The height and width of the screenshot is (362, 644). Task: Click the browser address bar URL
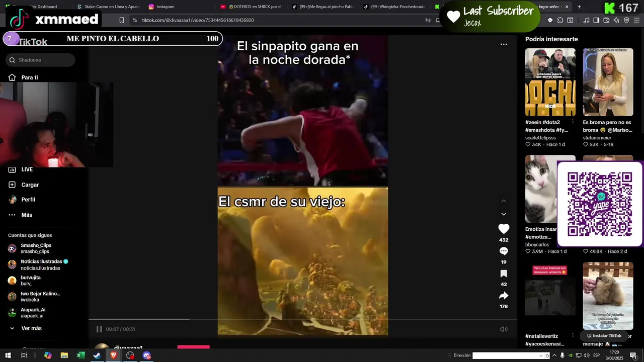coord(198,20)
